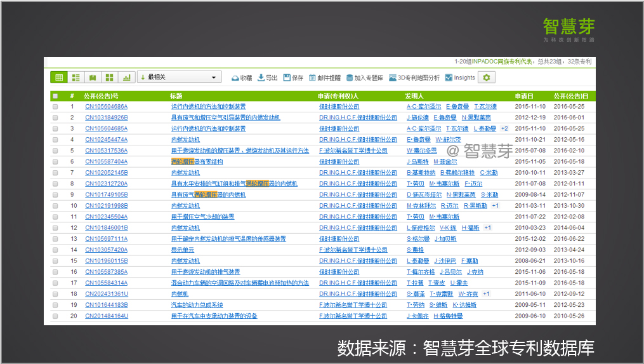
Task: Open the gear settings button
Action: pyautogui.click(x=487, y=78)
